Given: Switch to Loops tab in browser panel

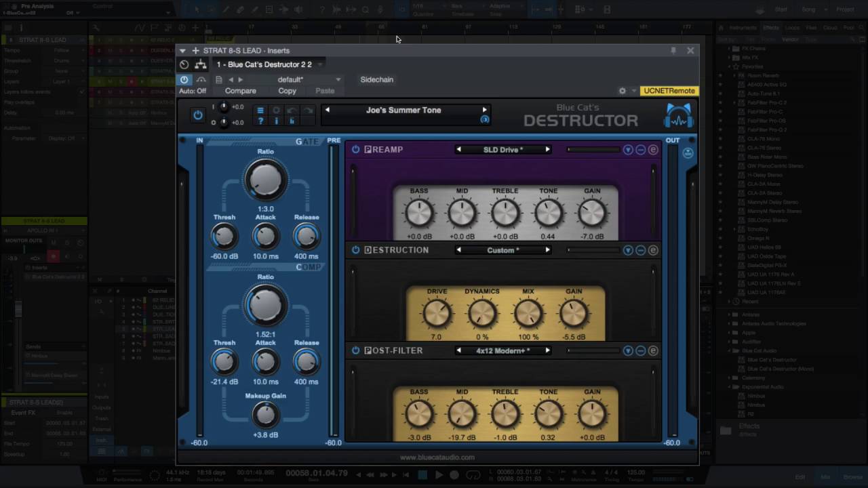Looking at the screenshot, I should click(792, 28).
